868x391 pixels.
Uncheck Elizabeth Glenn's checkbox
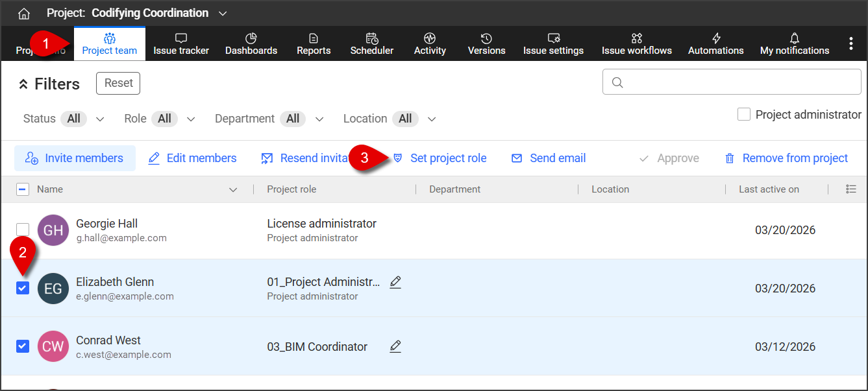coord(23,288)
